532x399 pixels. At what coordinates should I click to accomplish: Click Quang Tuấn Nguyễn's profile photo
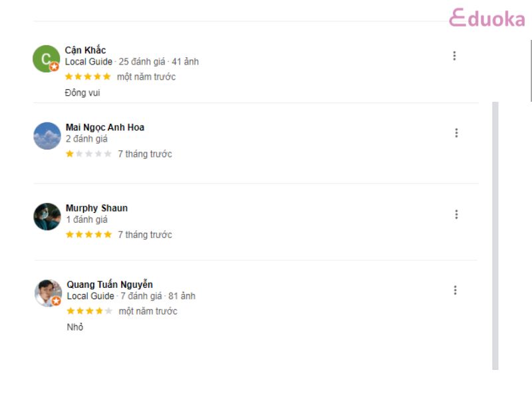(48, 293)
